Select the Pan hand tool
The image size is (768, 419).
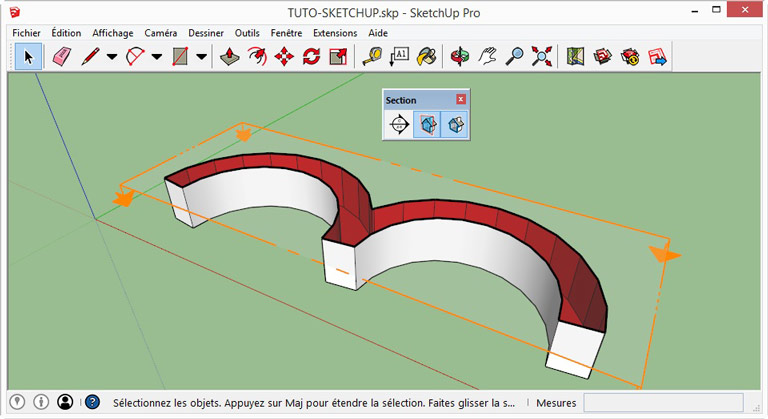(x=487, y=56)
